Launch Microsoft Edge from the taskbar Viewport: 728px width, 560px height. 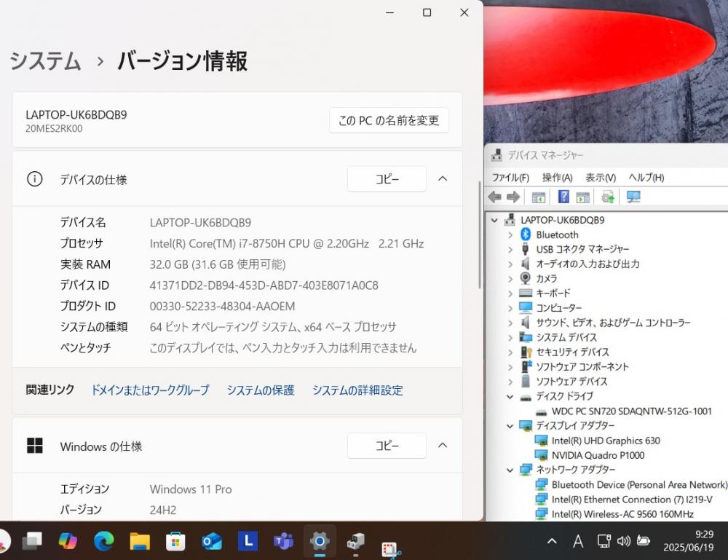tap(104, 541)
